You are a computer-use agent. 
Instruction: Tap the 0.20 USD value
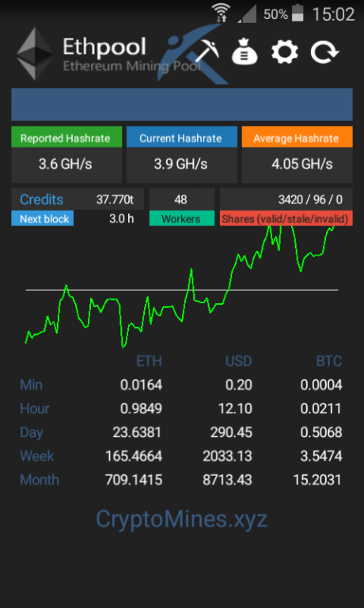(239, 385)
